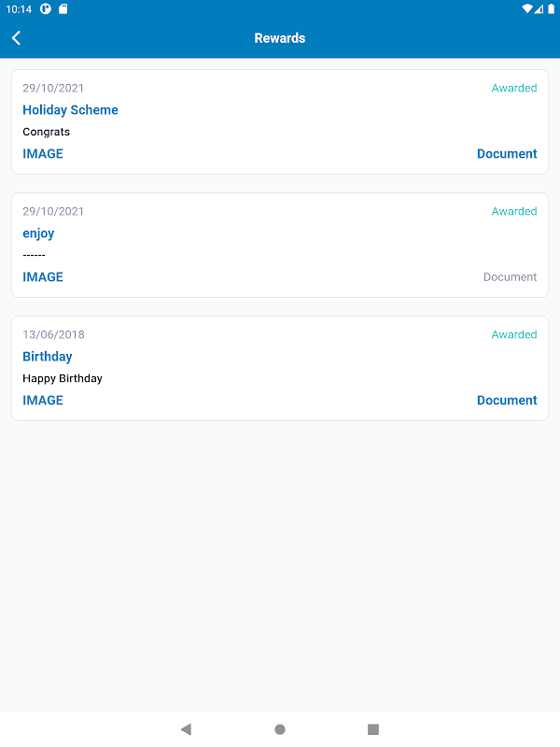Open Document for Holiday Scheme reward
Viewport: 560px width, 747px height.
(507, 154)
